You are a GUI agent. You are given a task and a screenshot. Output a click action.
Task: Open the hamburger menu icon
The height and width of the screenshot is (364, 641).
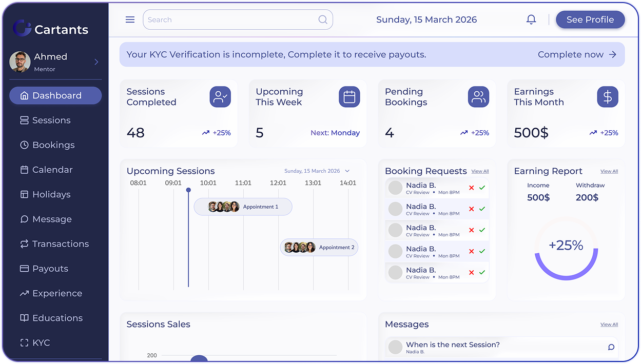pos(130,19)
